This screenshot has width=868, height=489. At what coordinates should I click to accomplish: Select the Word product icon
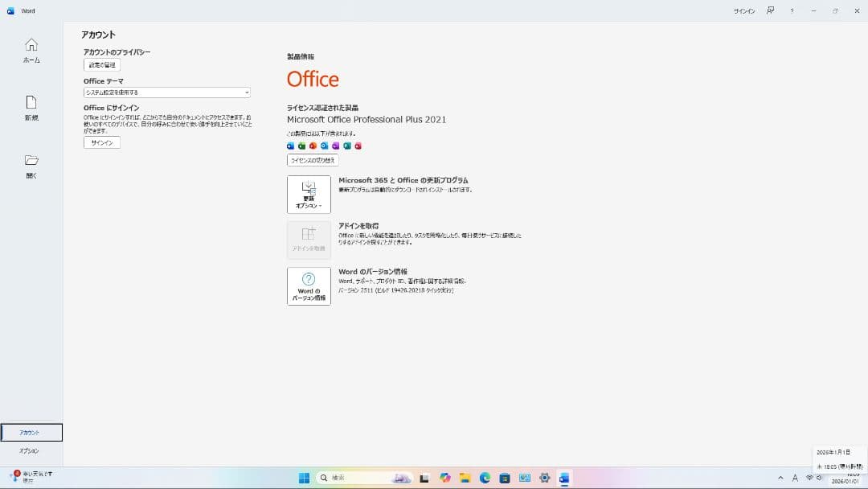click(x=290, y=146)
